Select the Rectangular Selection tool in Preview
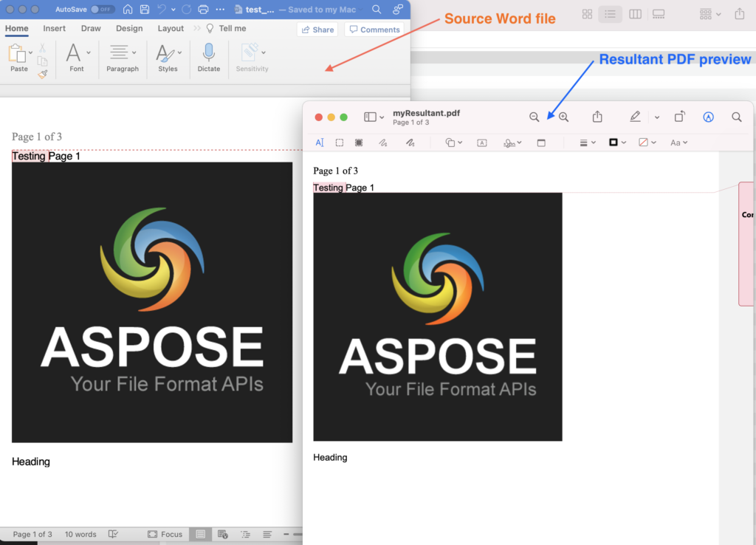 pyautogui.click(x=340, y=143)
